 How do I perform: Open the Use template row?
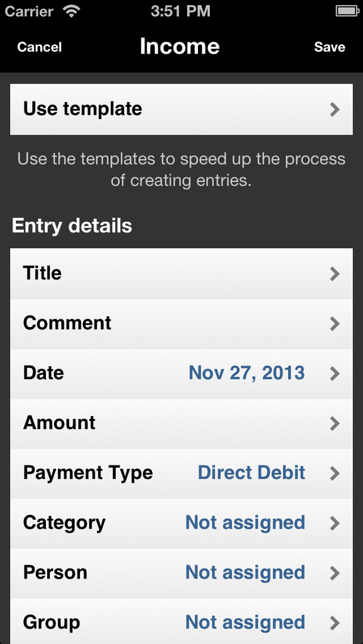181,109
